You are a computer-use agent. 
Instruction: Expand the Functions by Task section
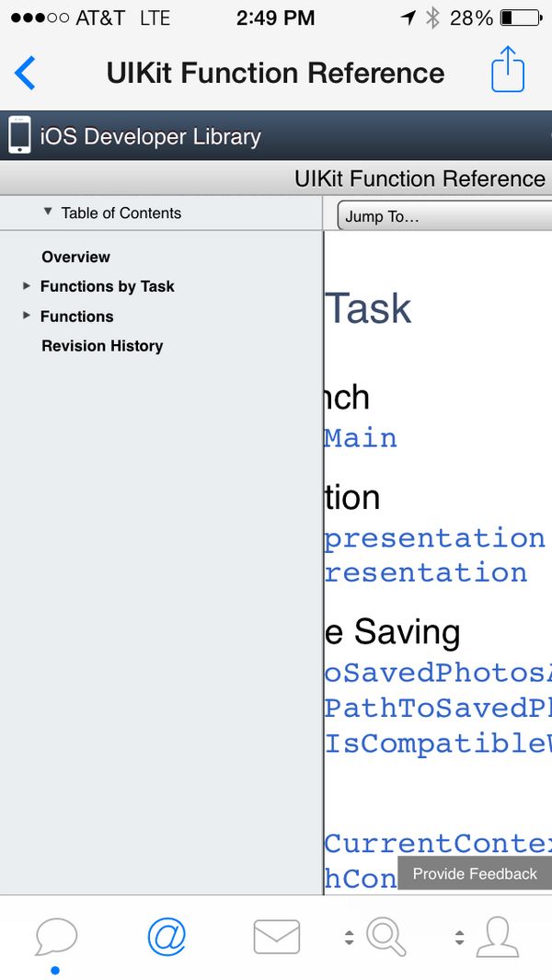27,286
